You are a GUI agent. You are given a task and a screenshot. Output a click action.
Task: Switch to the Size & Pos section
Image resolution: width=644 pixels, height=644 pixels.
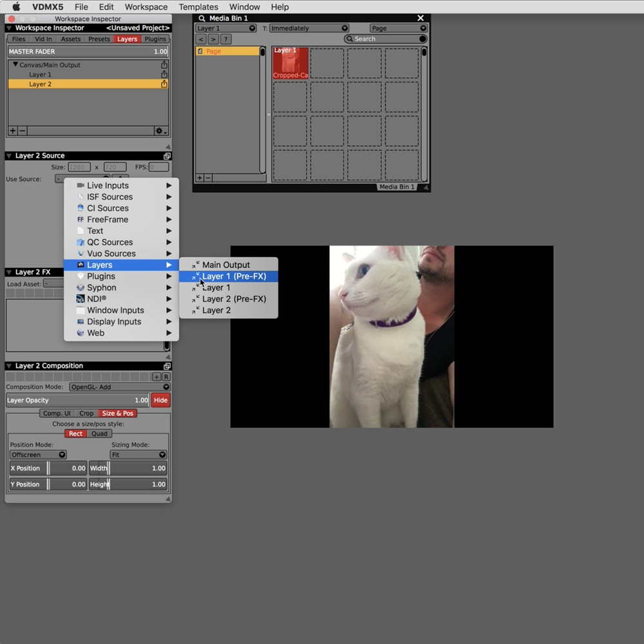pos(117,413)
